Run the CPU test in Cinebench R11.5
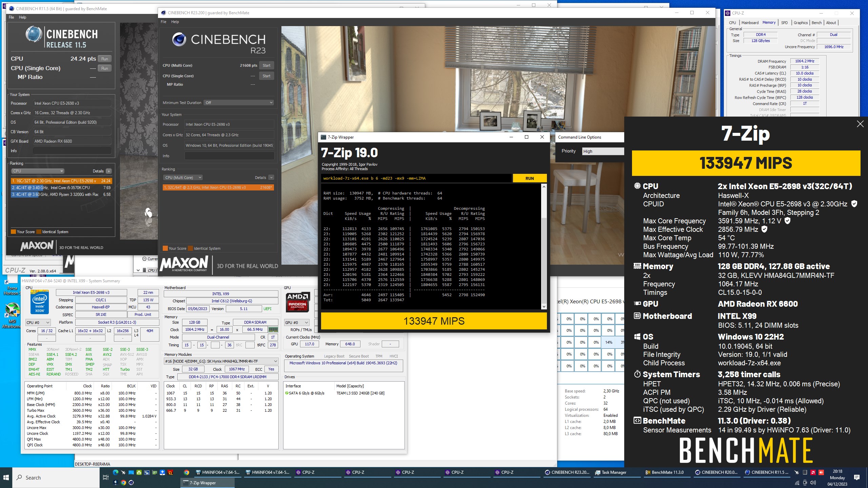Viewport: 868px width, 488px height. (105, 59)
